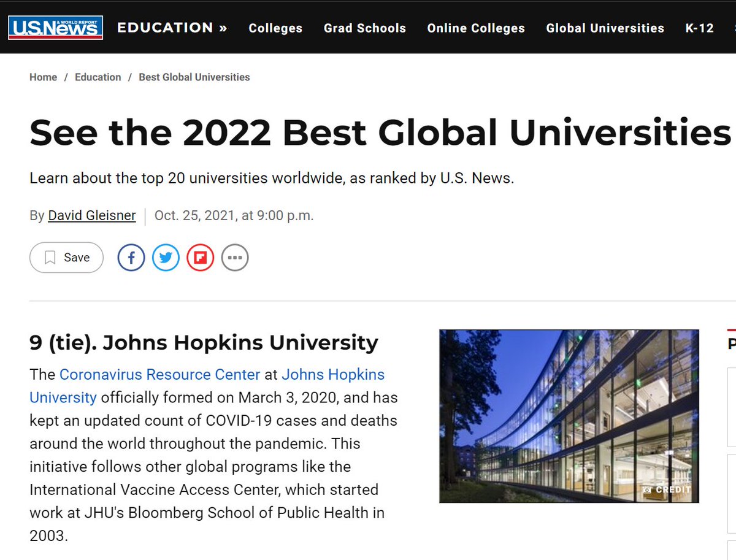Click the Johns Hopkins building photo
736x560 pixels.
click(569, 416)
